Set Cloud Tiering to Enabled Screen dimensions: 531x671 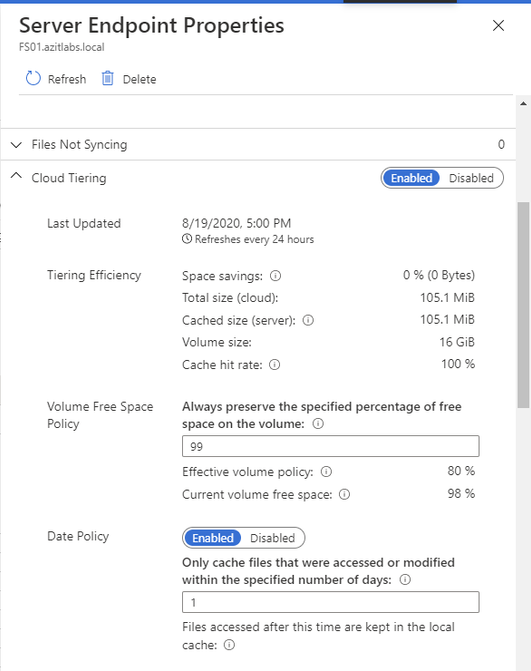tap(411, 178)
